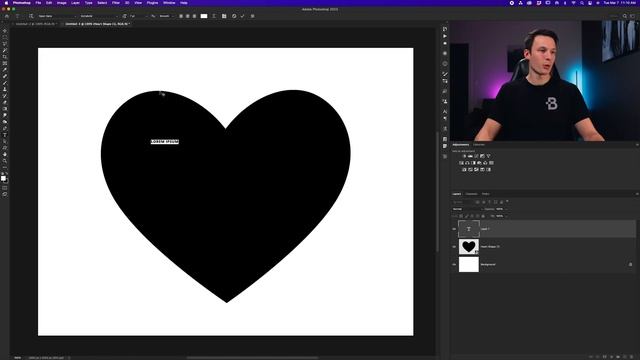This screenshot has width=640, height=360.
Task: Open search icon at top right
Action: coord(625,16)
